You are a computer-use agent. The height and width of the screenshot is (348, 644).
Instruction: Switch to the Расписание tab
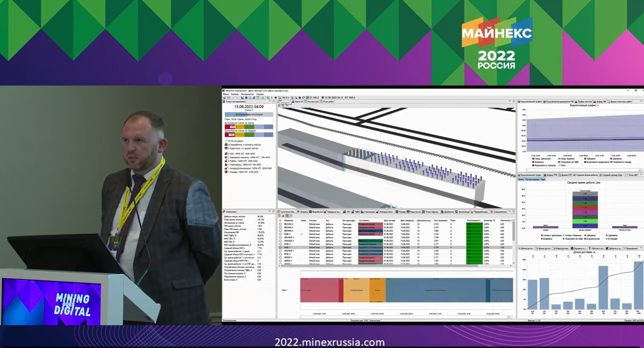[x=312, y=101]
